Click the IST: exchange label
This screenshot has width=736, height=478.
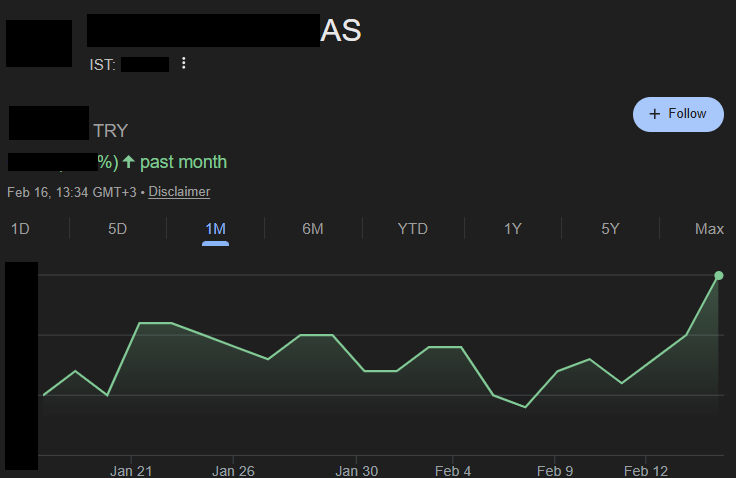102,65
